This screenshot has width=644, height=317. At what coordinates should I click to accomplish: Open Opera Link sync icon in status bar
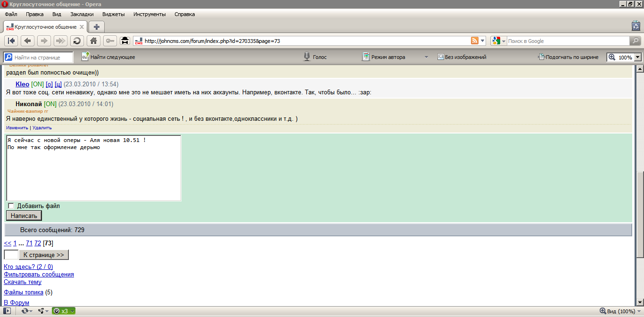[25, 311]
